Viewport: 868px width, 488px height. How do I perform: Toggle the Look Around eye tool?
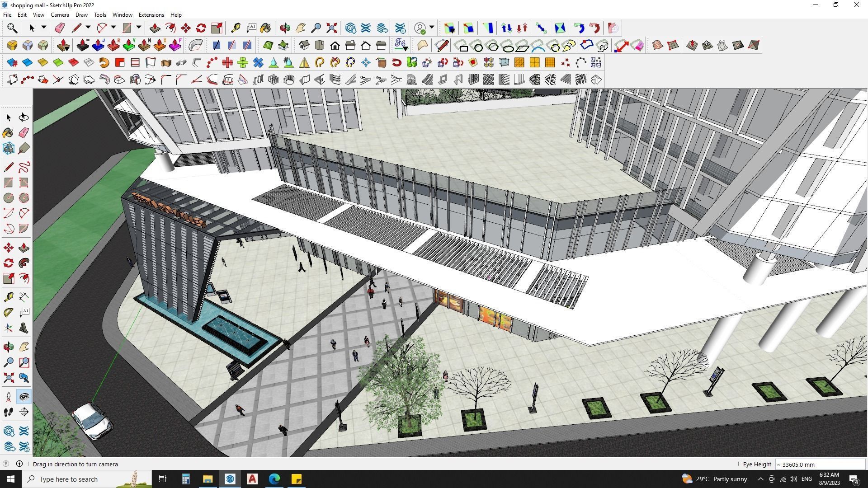point(24,397)
